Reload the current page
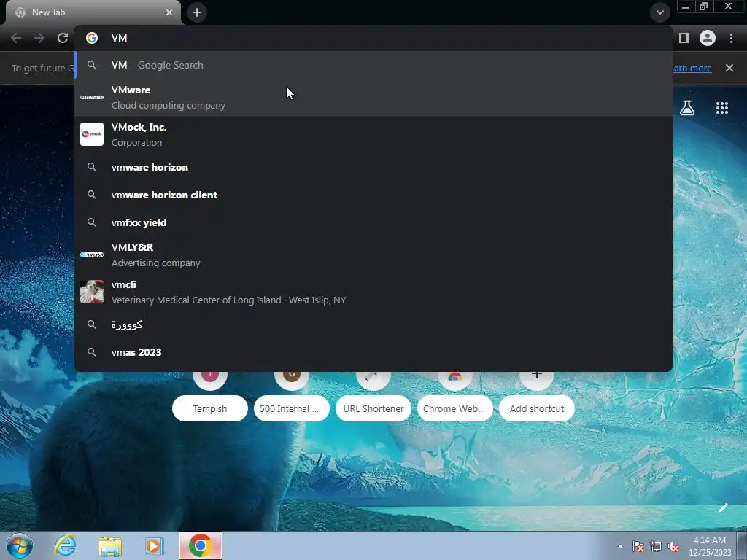The image size is (747, 560). (x=63, y=38)
